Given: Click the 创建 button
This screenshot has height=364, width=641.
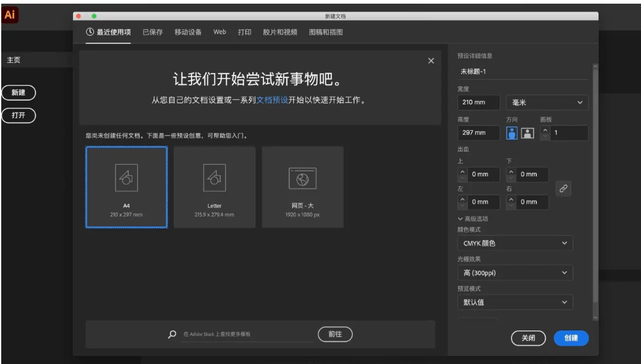Looking at the screenshot, I should click(571, 338).
